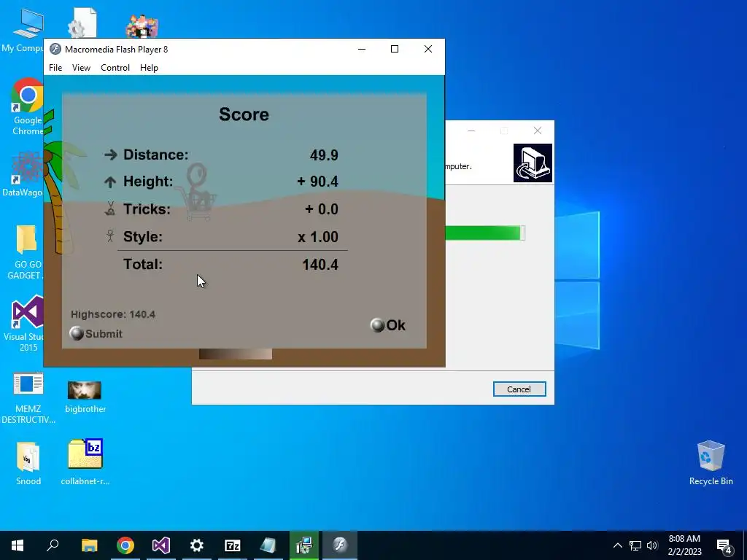Open the network tray icon

click(x=635, y=545)
